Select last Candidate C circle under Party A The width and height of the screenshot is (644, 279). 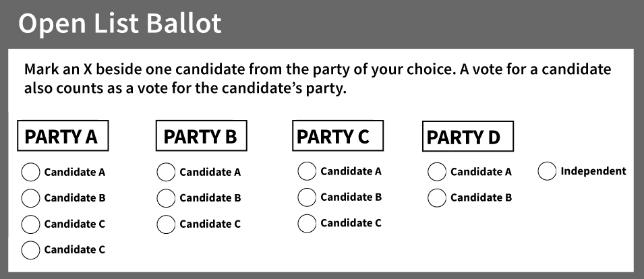click(x=31, y=250)
